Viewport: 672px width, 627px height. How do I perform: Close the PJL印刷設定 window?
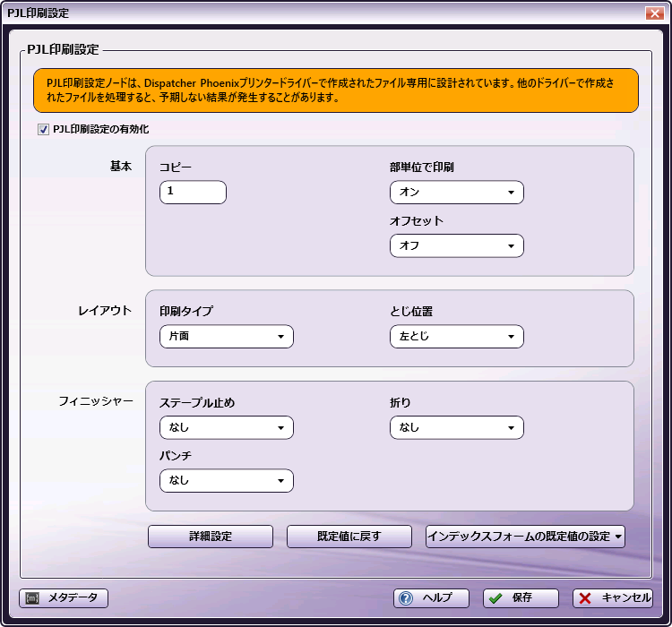coord(655,13)
